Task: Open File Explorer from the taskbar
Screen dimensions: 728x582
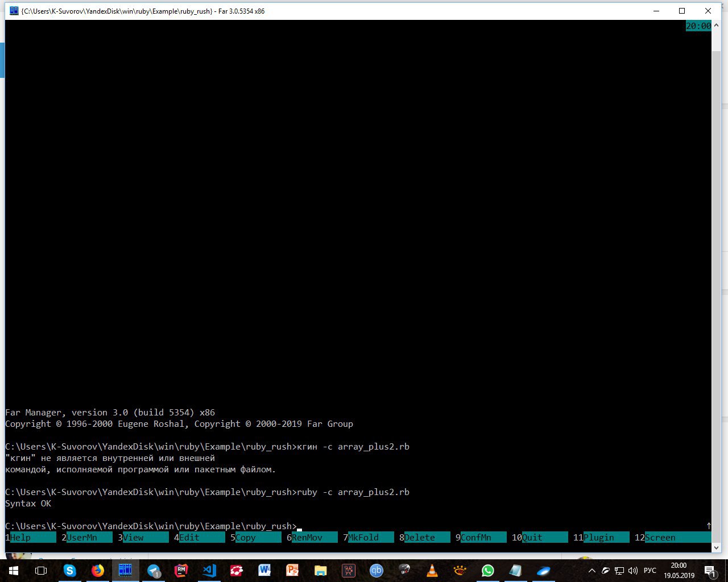Action: [321, 570]
